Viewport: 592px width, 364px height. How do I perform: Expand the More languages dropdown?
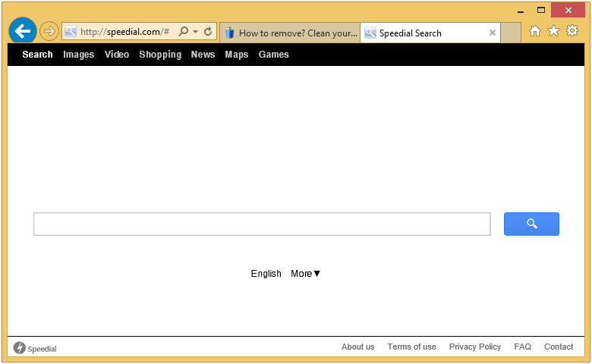[x=306, y=274]
